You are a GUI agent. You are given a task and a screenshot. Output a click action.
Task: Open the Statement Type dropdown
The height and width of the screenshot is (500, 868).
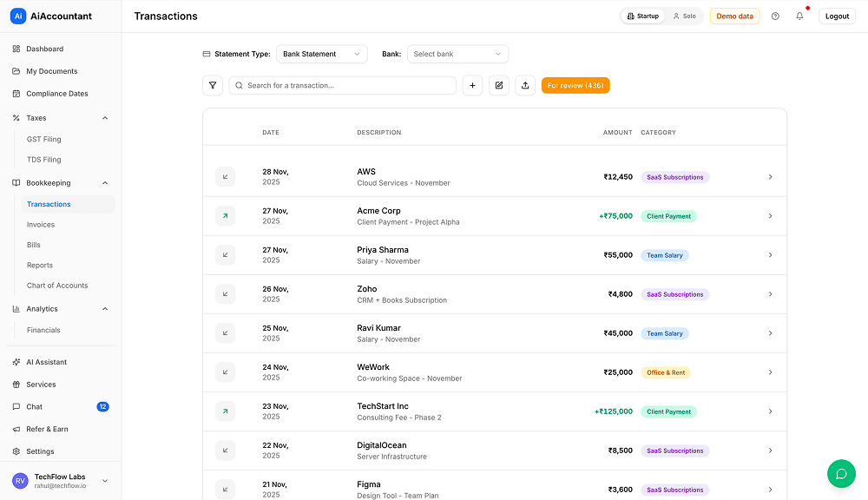(x=322, y=54)
